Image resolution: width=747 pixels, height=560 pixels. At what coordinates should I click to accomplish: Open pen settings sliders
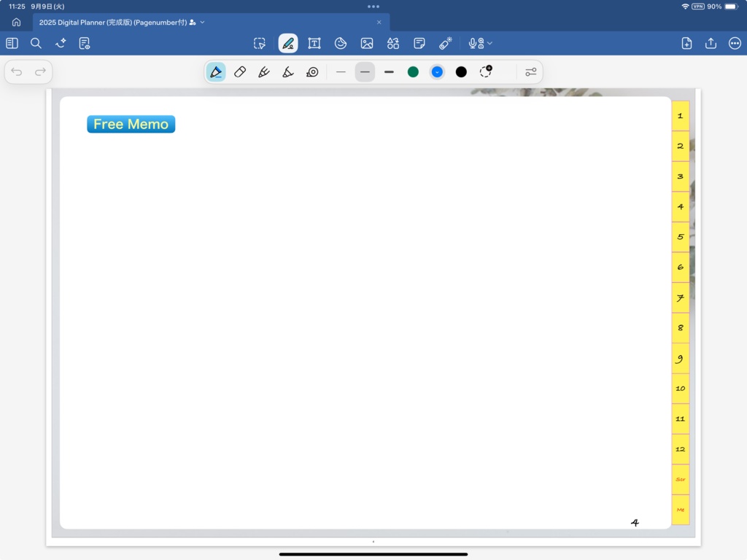point(531,72)
